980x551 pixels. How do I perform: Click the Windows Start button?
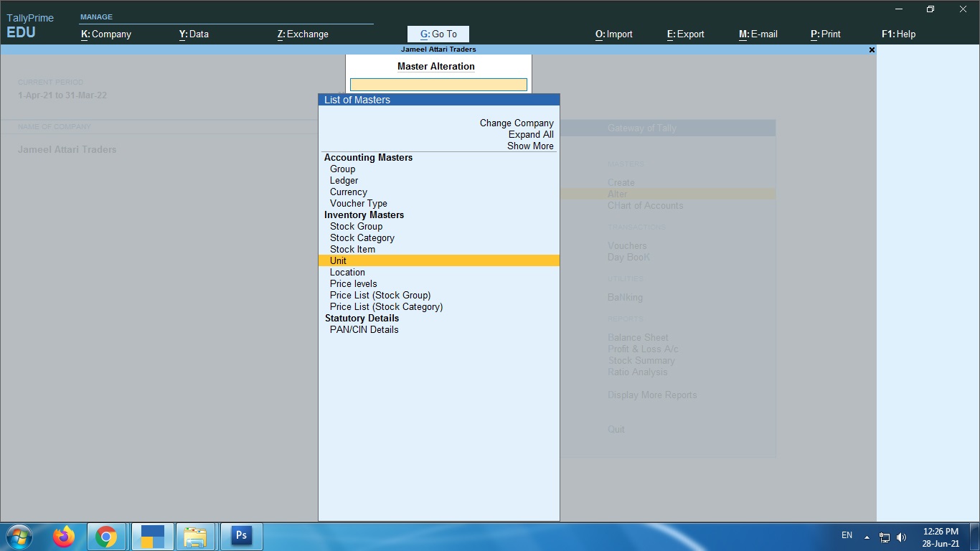click(19, 536)
